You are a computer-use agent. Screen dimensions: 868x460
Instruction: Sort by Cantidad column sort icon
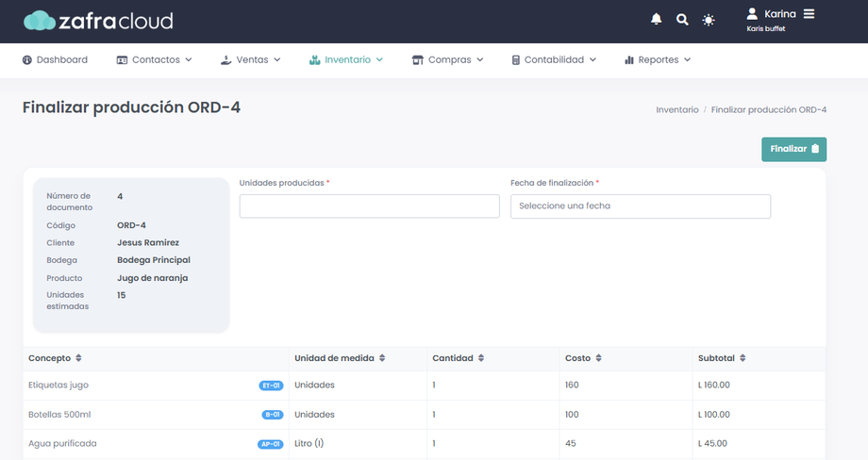point(481,358)
